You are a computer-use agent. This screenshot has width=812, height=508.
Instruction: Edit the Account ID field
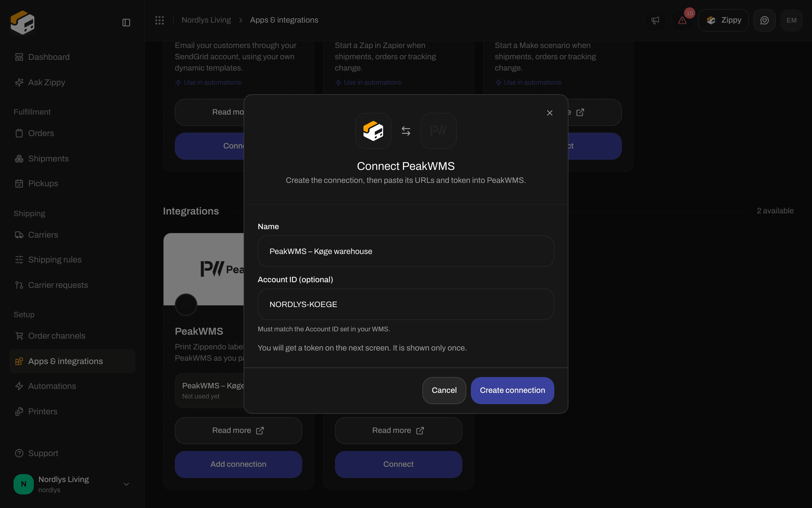[406, 305]
